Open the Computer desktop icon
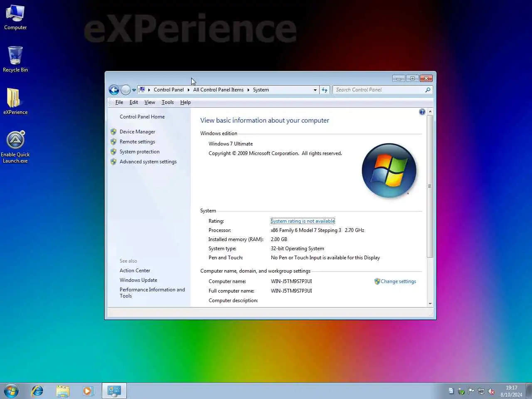The image size is (532, 399). [x=15, y=17]
